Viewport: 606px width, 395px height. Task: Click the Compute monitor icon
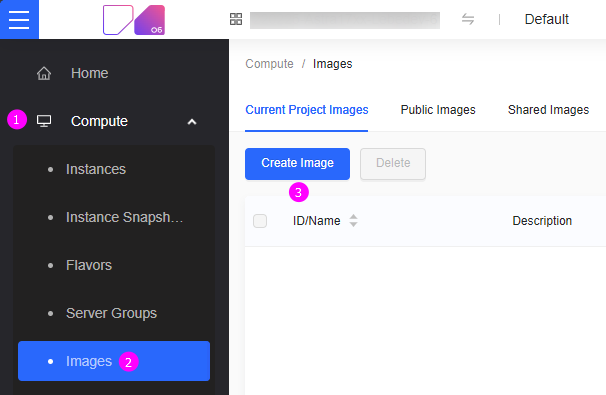[44, 121]
